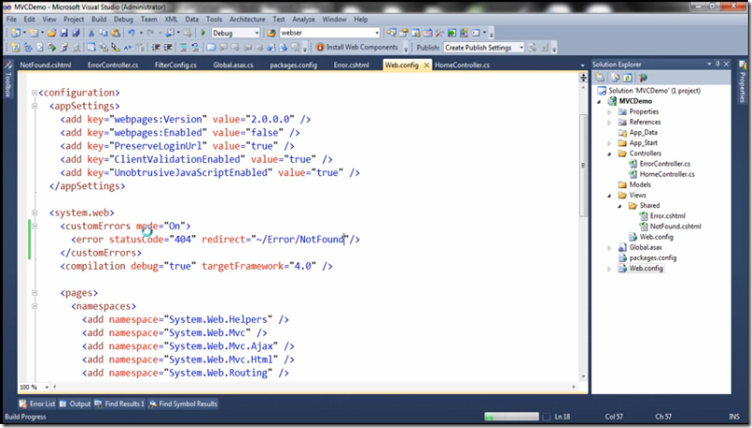752x428 pixels.
Task: Open the File menu
Action: pos(12,19)
